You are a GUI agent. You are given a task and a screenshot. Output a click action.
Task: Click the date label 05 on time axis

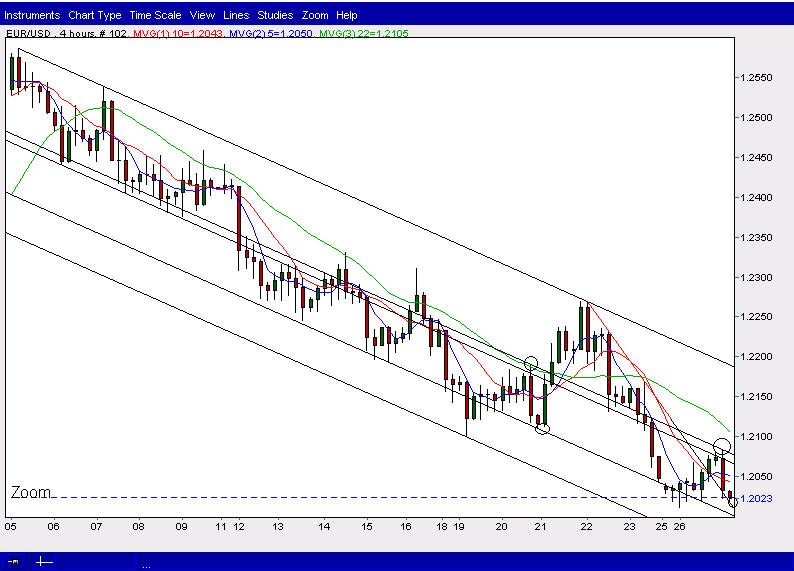[11, 526]
